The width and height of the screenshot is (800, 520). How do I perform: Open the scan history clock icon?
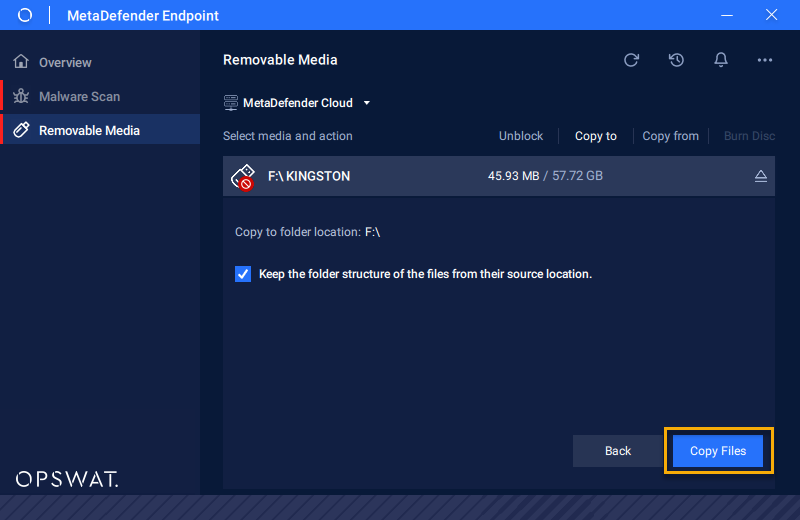pos(676,60)
